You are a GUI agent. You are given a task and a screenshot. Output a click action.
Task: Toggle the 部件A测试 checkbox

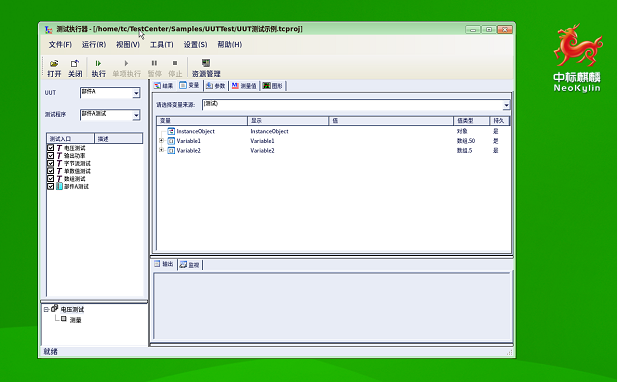pos(50,186)
